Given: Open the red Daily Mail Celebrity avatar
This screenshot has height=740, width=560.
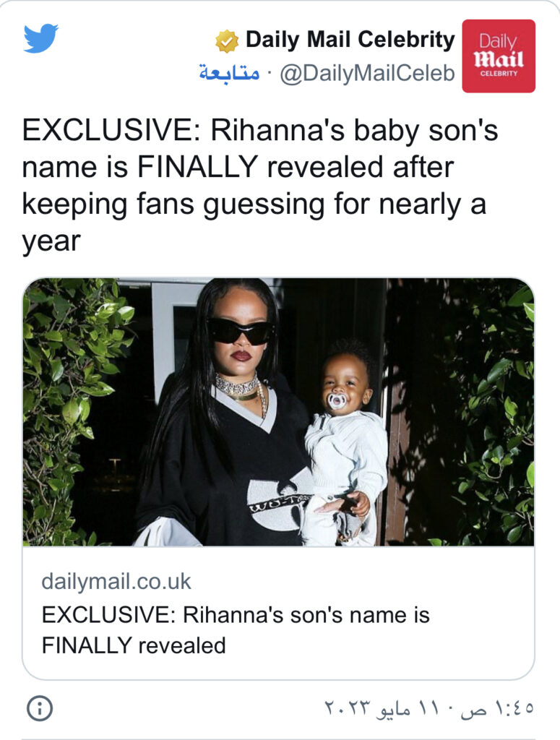Looking at the screenshot, I should 499,56.
